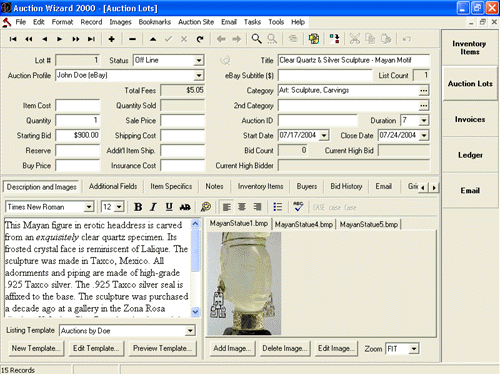500x374 pixels.
Task: Open Start Date calendar dropdown
Action: 324,135
